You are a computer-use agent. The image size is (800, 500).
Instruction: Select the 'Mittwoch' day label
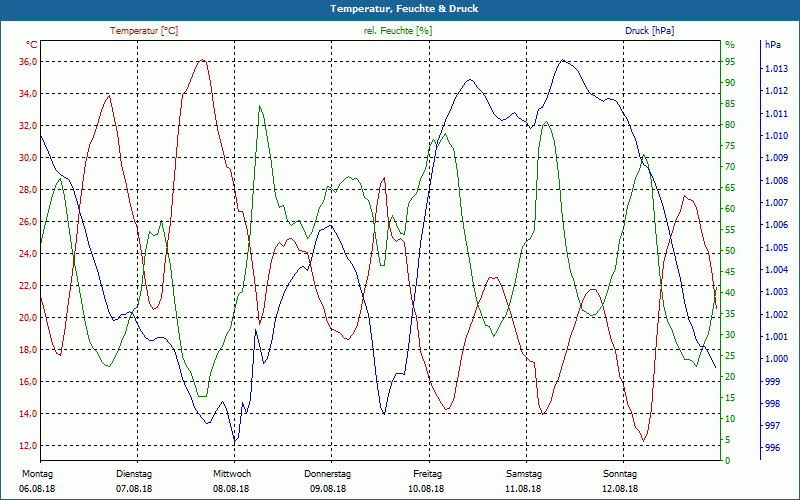click(232, 474)
